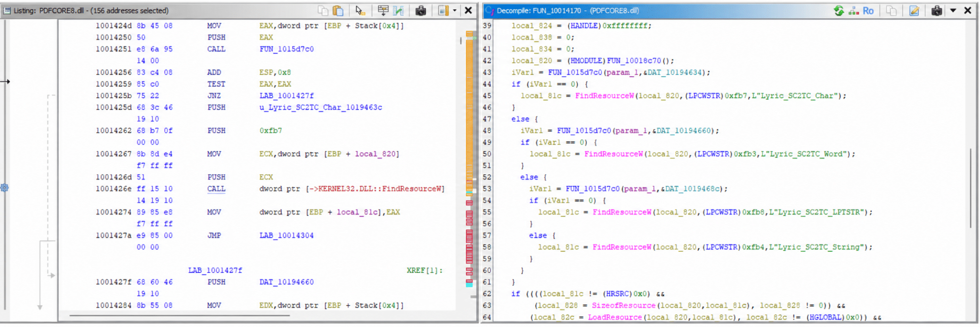
Task: Close the Decompile panel
Action: [x=968, y=10]
